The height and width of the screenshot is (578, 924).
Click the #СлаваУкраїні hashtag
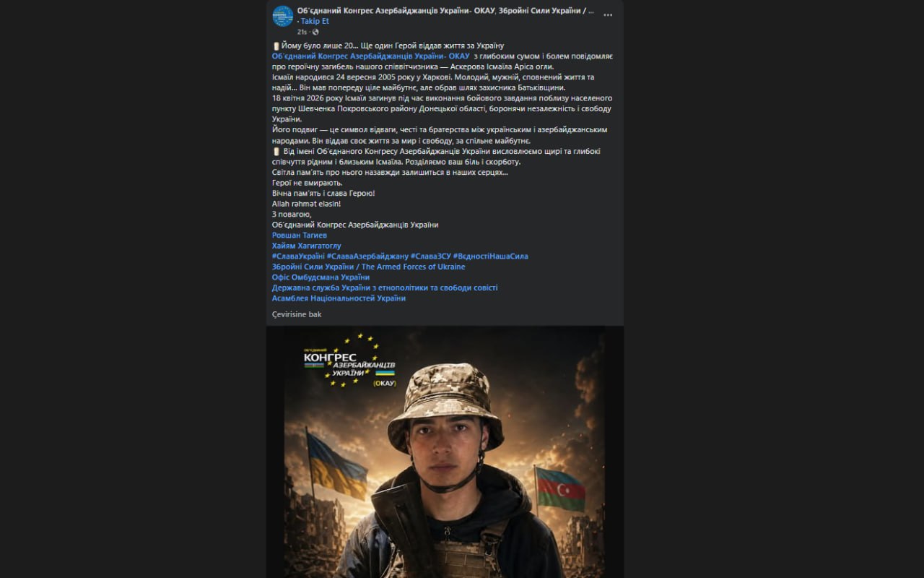pyautogui.click(x=298, y=256)
